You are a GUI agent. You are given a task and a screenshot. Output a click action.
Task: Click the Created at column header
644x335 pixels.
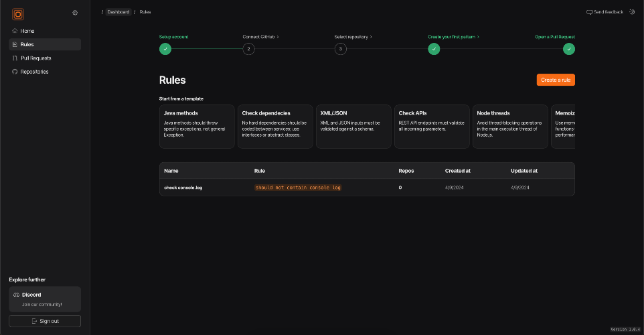[x=458, y=171]
